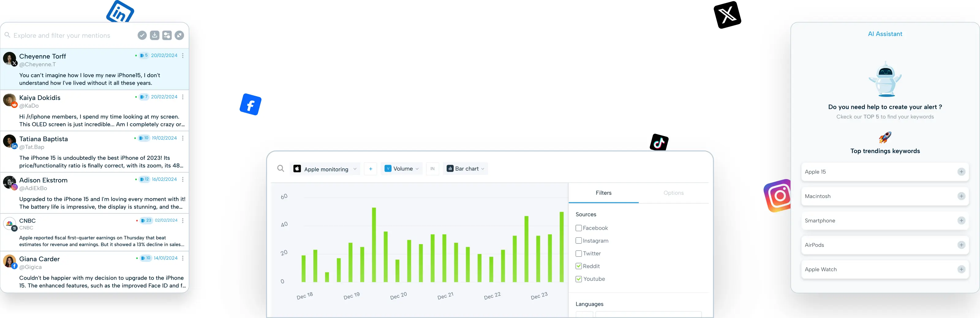
Task: Click the date 14/01/2024 on Giana's mention
Action: point(166,258)
